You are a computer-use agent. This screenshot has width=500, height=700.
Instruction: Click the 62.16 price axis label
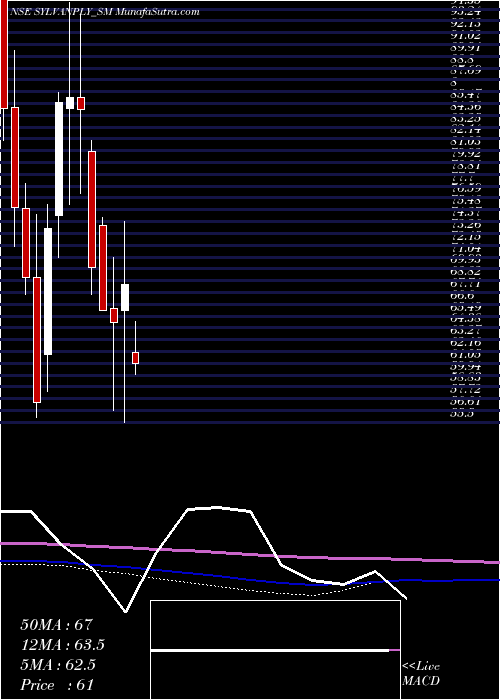465,343
